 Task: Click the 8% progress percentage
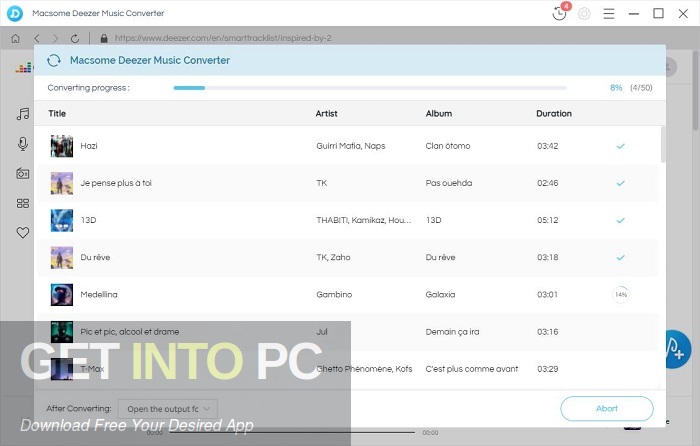coord(616,88)
